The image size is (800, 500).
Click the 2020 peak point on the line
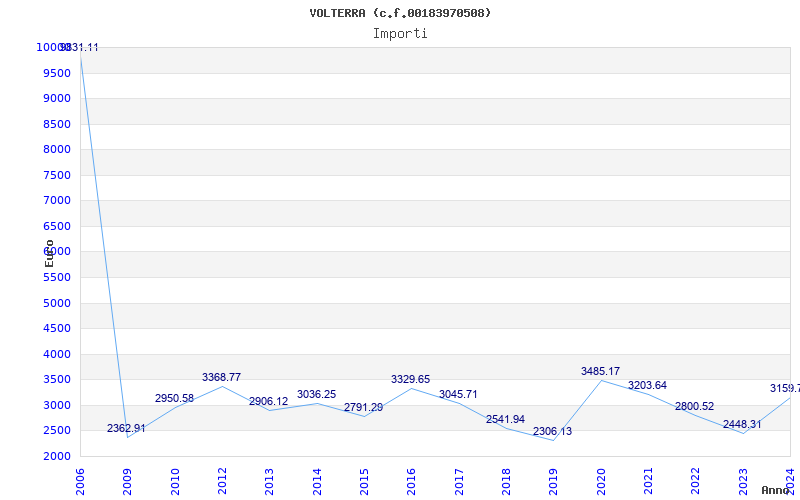click(x=601, y=380)
